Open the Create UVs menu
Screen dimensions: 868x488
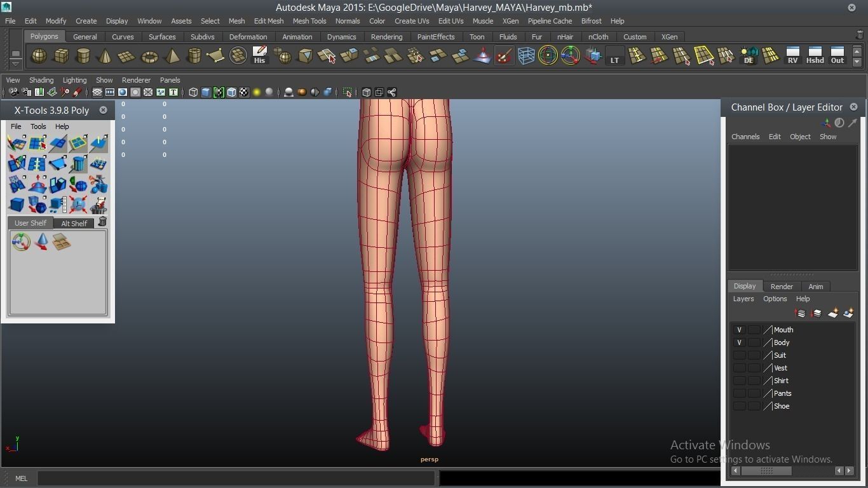pos(412,21)
